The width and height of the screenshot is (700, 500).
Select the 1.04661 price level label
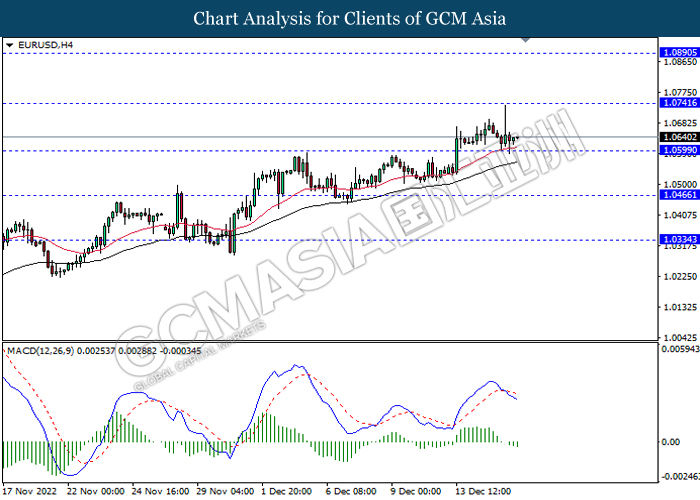pos(680,195)
